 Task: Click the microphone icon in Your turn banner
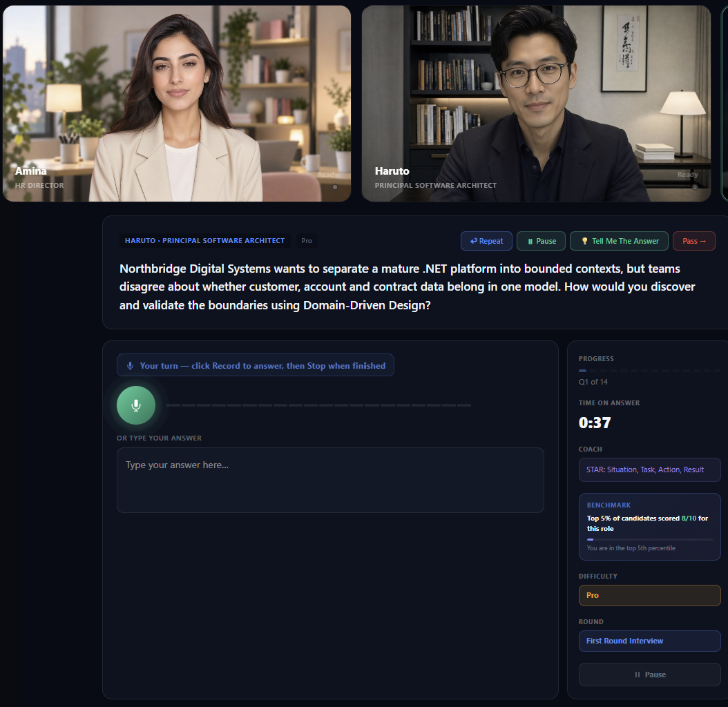(130, 366)
